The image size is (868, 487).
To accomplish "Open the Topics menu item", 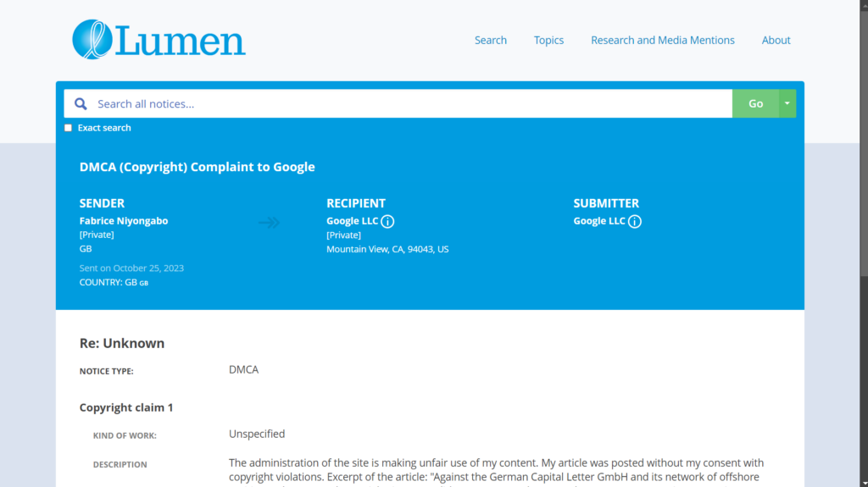I will (x=548, y=40).
